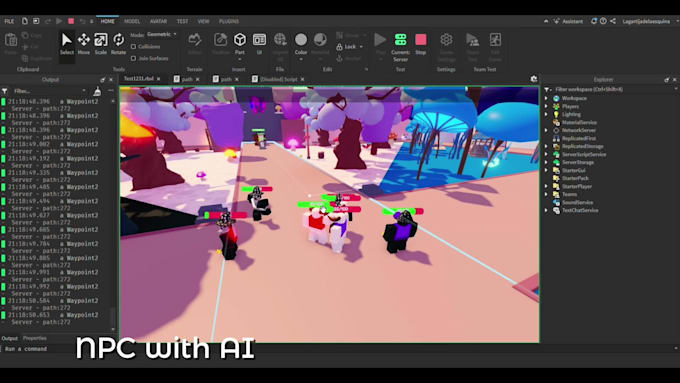The image size is (680, 383).
Task: Activate the Rotate tool
Action: click(118, 43)
